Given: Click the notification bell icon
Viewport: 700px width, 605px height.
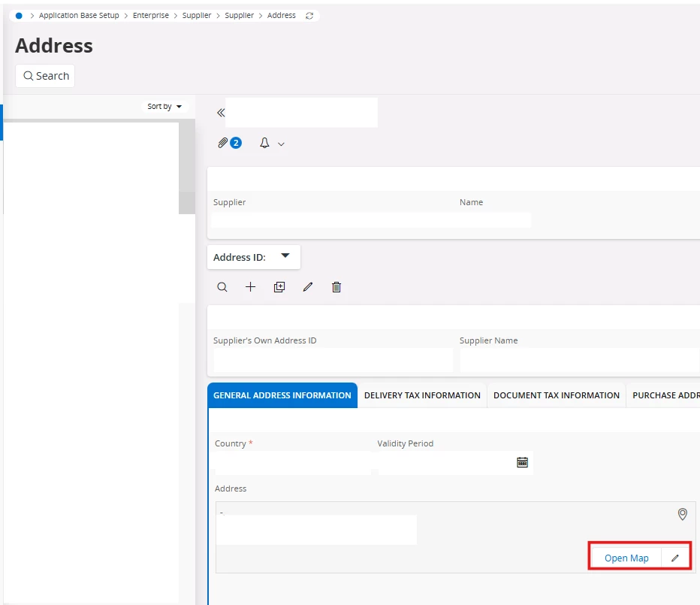Looking at the screenshot, I should pyautogui.click(x=264, y=143).
